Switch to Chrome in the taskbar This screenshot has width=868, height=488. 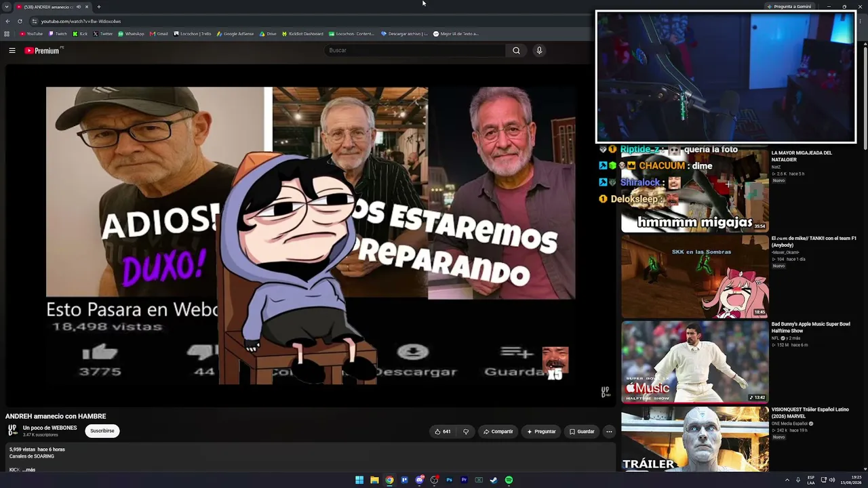[389, 480]
